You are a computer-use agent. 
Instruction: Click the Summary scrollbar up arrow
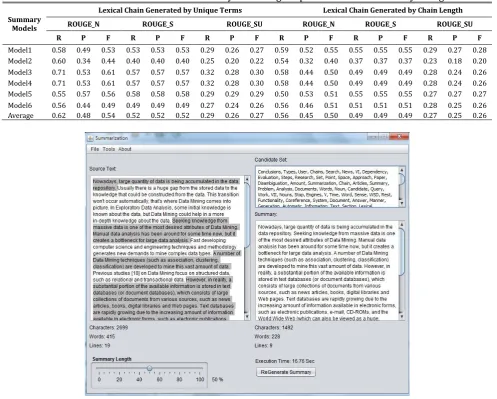coord(402,225)
